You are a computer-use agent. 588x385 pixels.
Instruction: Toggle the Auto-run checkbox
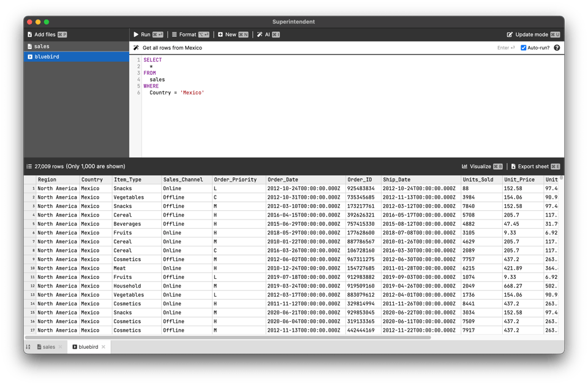point(523,48)
